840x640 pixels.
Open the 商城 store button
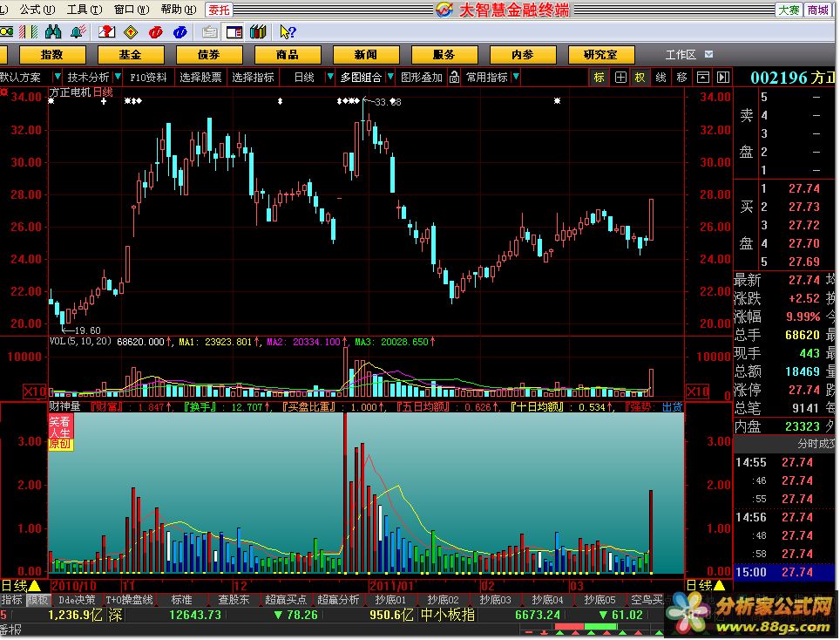[818, 10]
